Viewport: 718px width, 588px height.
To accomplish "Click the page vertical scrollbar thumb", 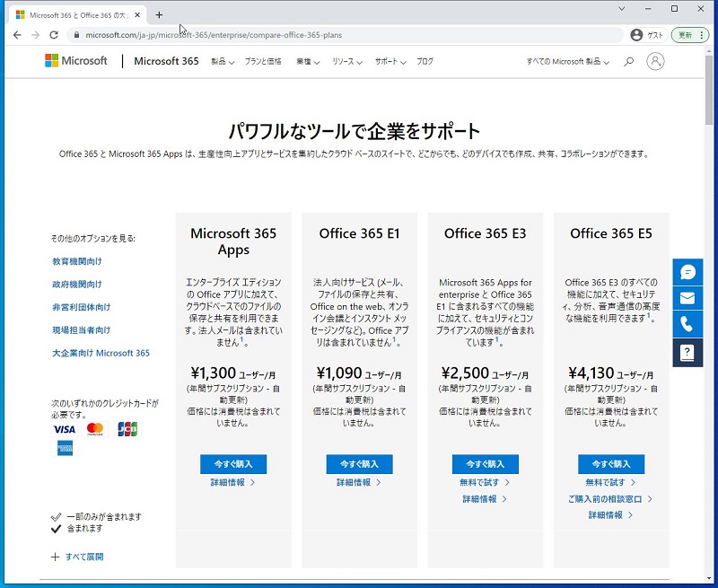I will (710, 89).
